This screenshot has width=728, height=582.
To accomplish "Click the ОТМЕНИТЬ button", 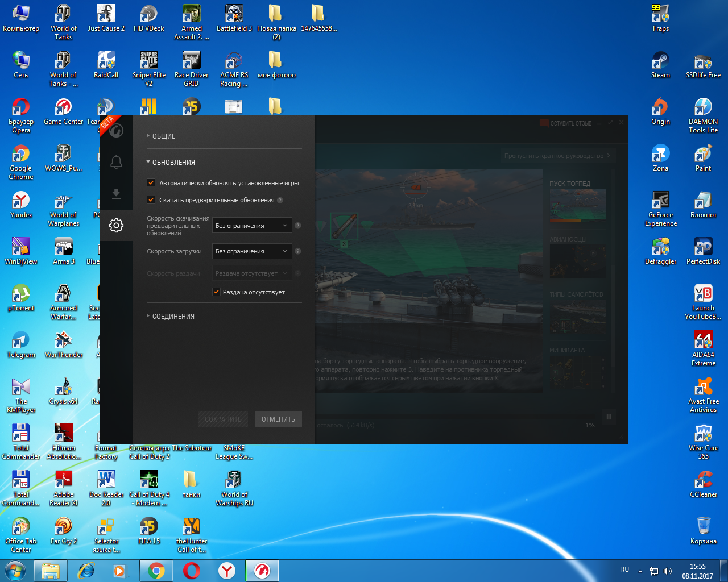I will [x=278, y=419].
